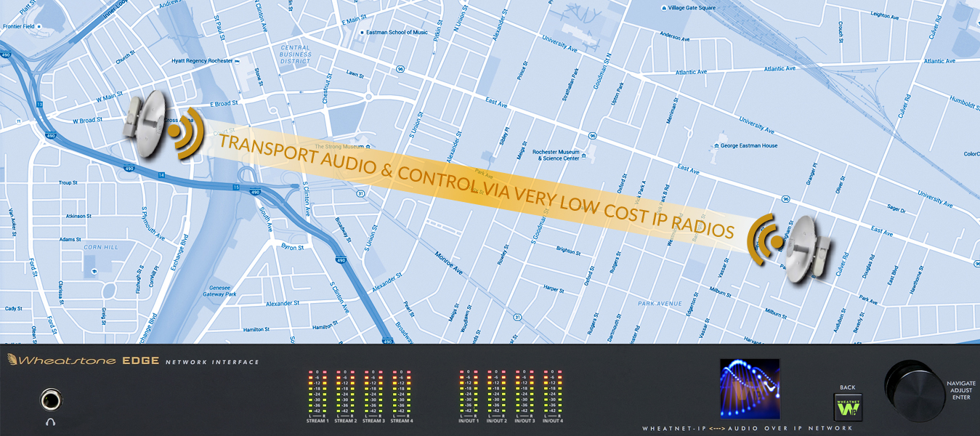Click the headphone jack socket
This screenshot has height=436, width=980.
(x=51, y=400)
